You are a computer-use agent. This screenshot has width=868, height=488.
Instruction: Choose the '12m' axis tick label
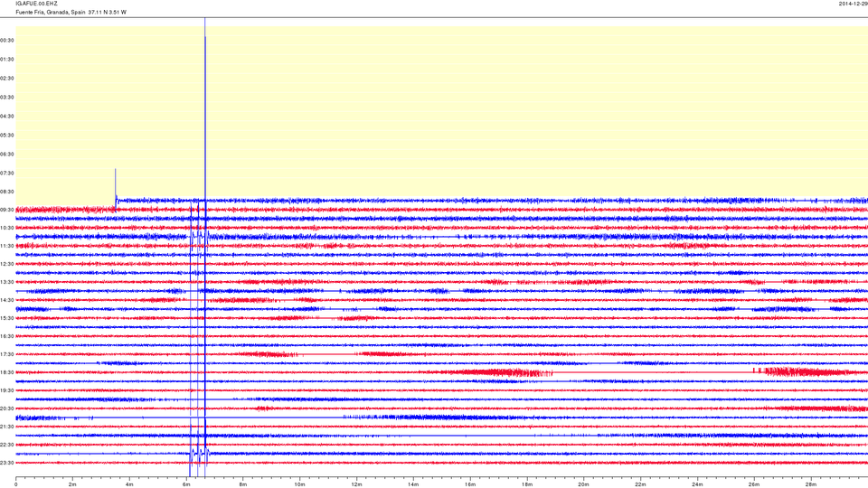(356, 484)
